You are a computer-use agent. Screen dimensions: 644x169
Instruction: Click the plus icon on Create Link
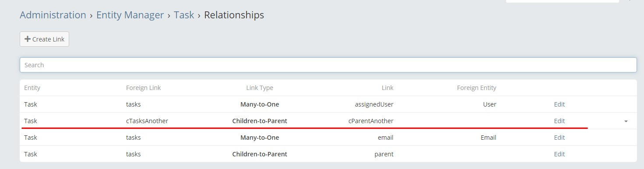click(28, 39)
